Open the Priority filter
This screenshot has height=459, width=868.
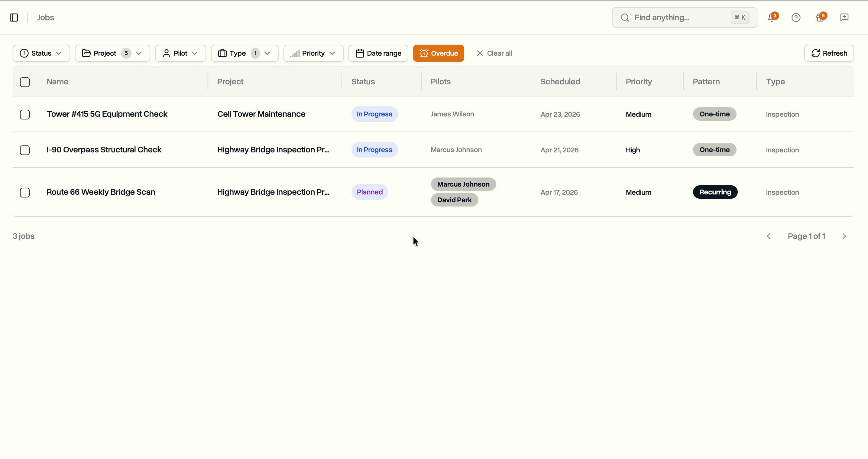pyautogui.click(x=313, y=53)
